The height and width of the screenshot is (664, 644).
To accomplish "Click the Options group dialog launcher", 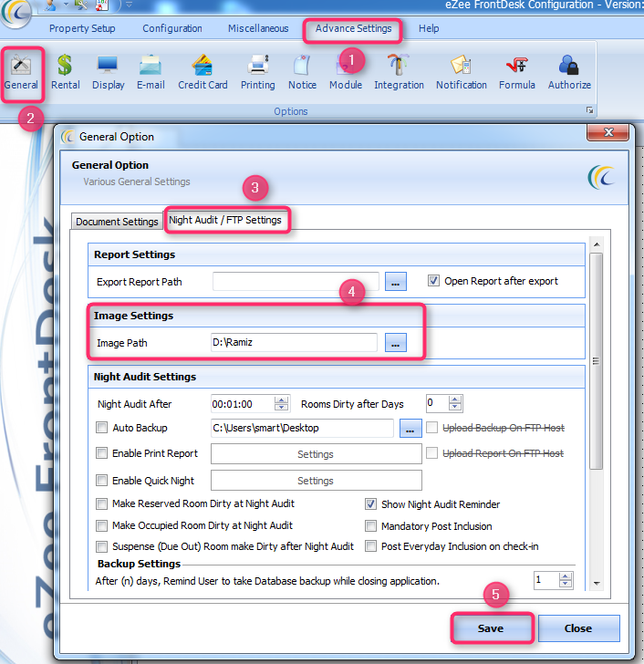I will (589, 110).
